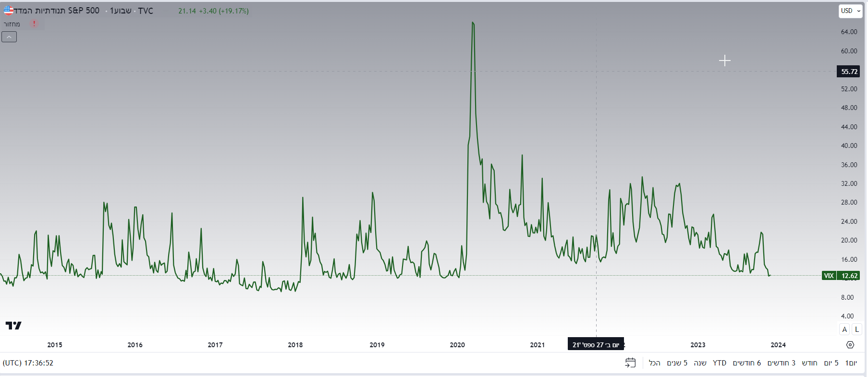Select the שנה time range
The height and width of the screenshot is (377, 868).
700,363
